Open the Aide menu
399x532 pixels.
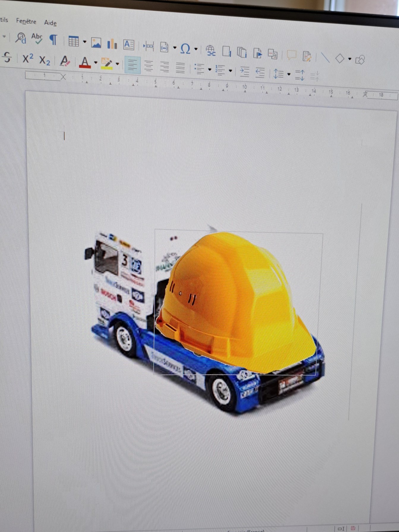point(50,23)
